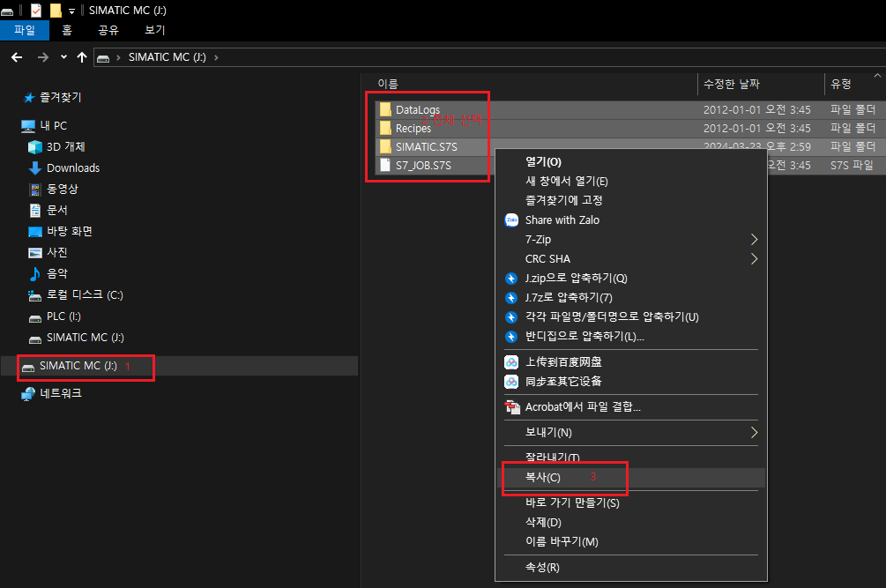Screen dimensions: 886x588
Task: Select the S7_JOB.S7S file
Action: (x=423, y=166)
